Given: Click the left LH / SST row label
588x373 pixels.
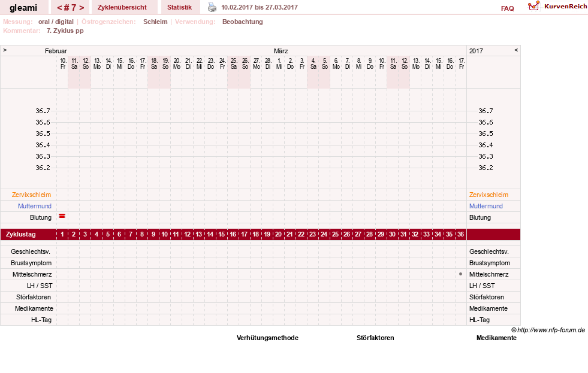Looking at the screenshot, I should tap(40, 286).
